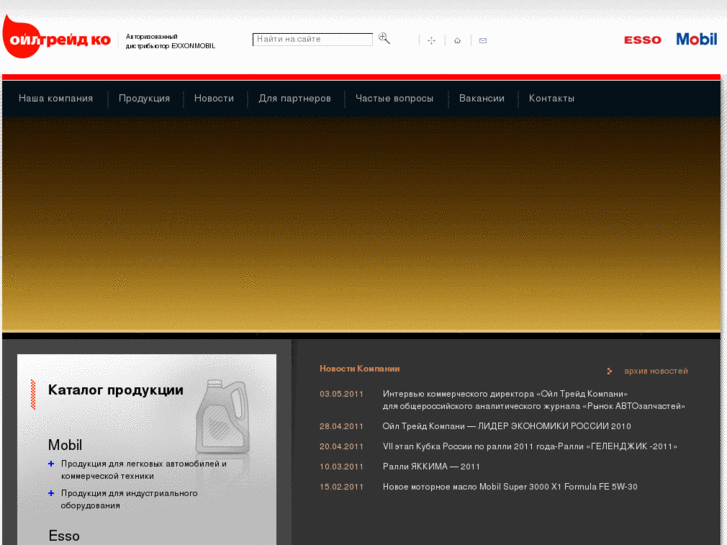Image resolution: width=727 pixels, height=545 pixels.
Task: Open the Mobil catalog section
Action: (x=65, y=445)
